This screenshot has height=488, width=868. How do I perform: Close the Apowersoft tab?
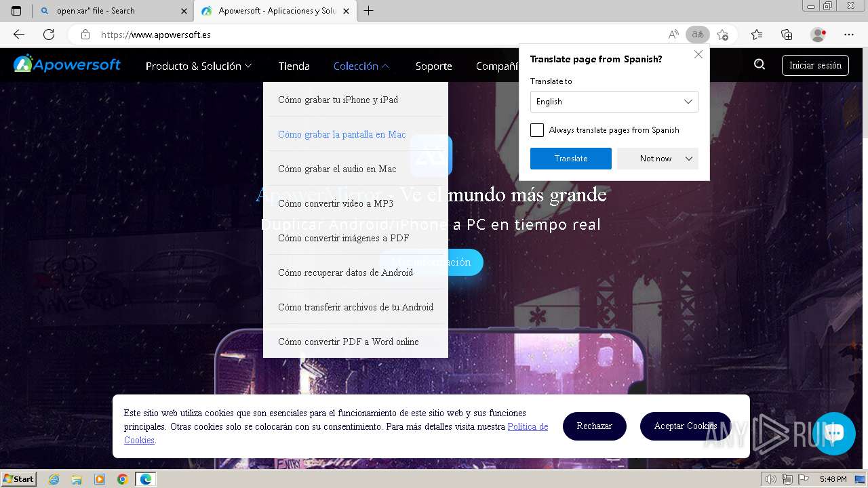347,11
